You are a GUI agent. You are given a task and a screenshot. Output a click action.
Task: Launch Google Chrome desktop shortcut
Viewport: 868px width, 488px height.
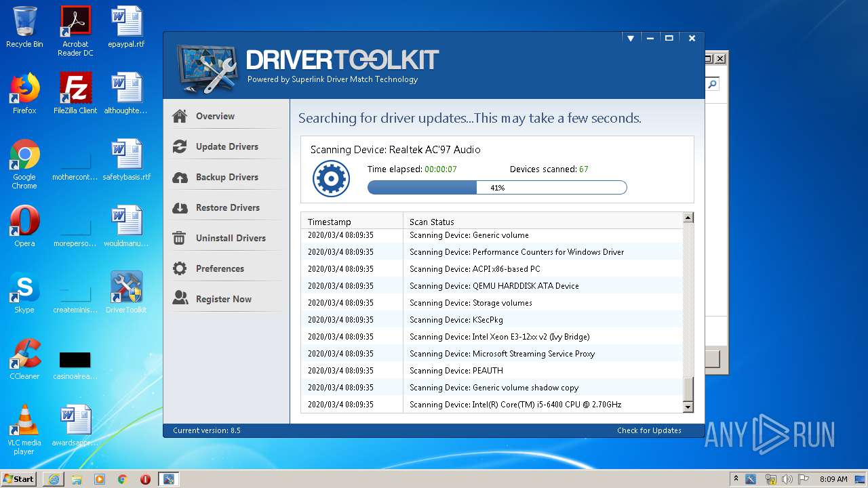click(24, 164)
